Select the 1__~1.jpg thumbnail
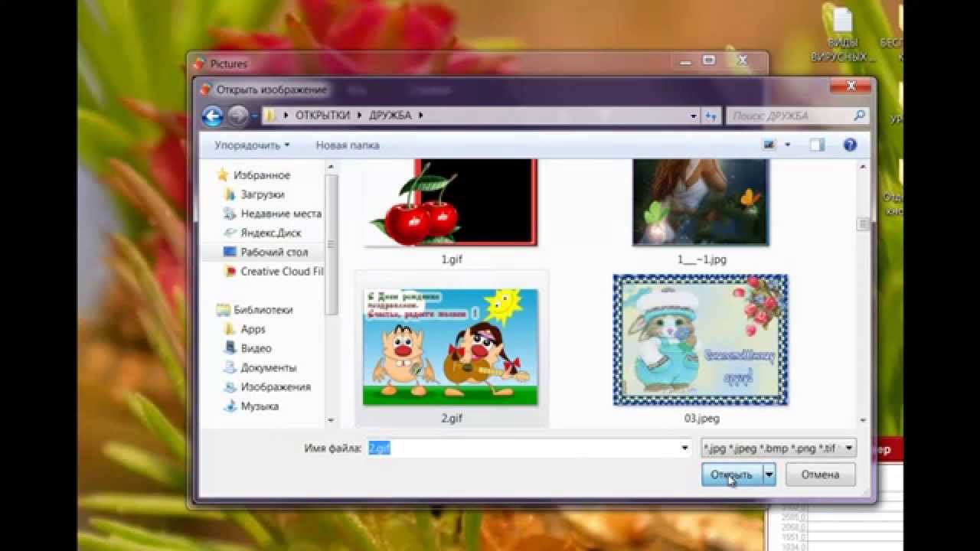The width and height of the screenshot is (980, 551). click(x=701, y=202)
